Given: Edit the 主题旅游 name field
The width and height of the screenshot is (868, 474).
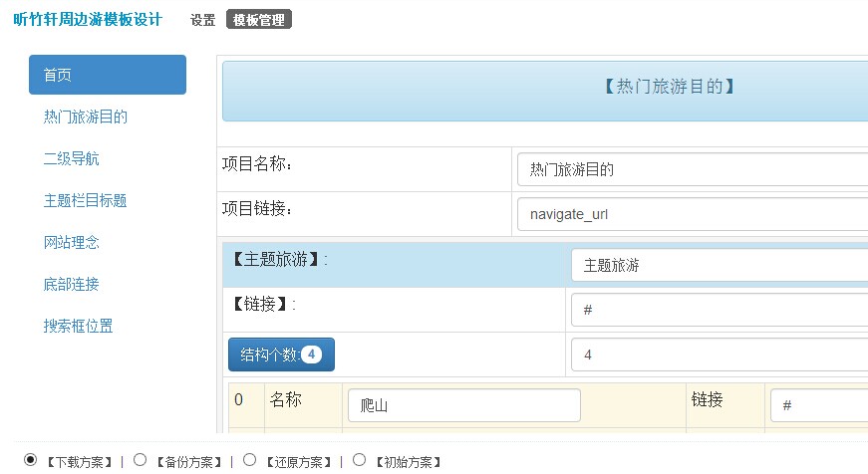Looking at the screenshot, I should pyautogui.click(x=720, y=266).
